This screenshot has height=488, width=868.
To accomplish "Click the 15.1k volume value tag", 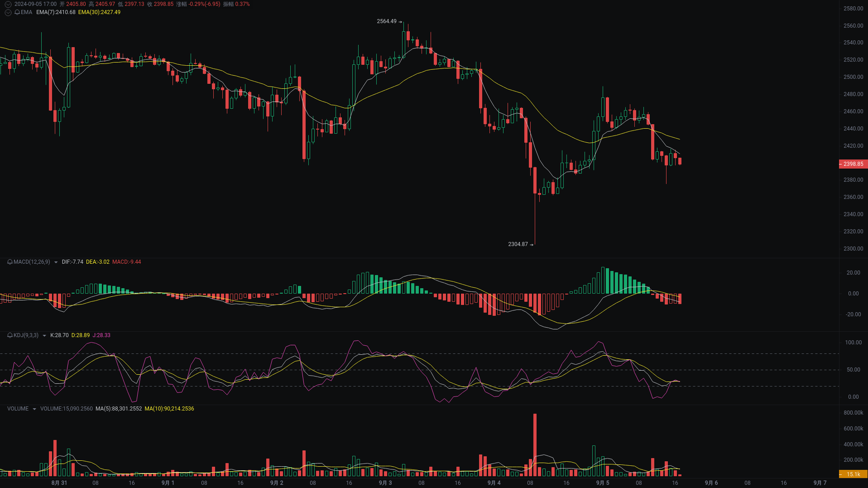I will [853, 474].
